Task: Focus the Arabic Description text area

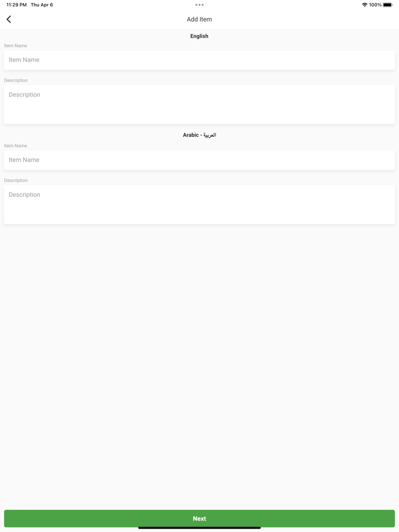Action: pyautogui.click(x=199, y=204)
